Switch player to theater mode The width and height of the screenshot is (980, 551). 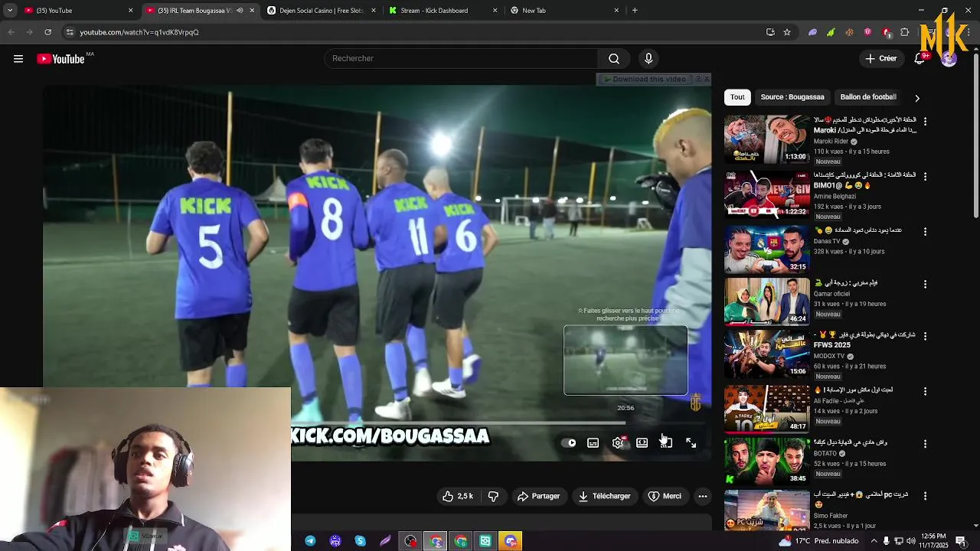coord(642,443)
